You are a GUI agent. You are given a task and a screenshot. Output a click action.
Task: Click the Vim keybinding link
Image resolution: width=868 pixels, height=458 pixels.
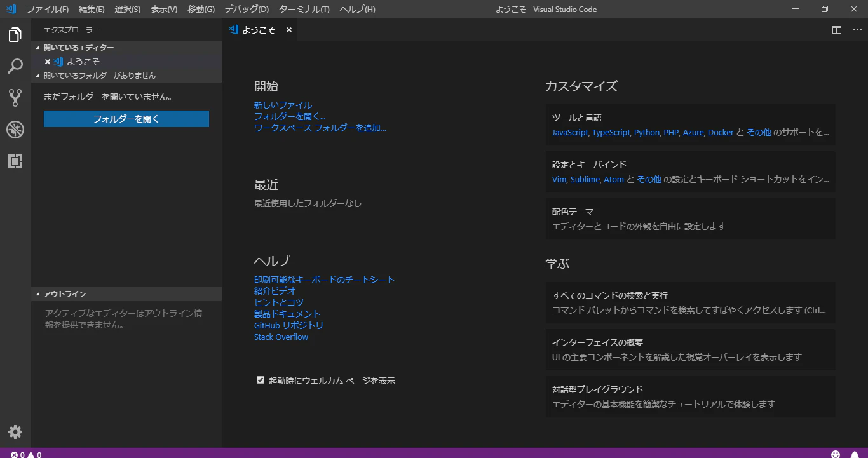tap(559, 180)
